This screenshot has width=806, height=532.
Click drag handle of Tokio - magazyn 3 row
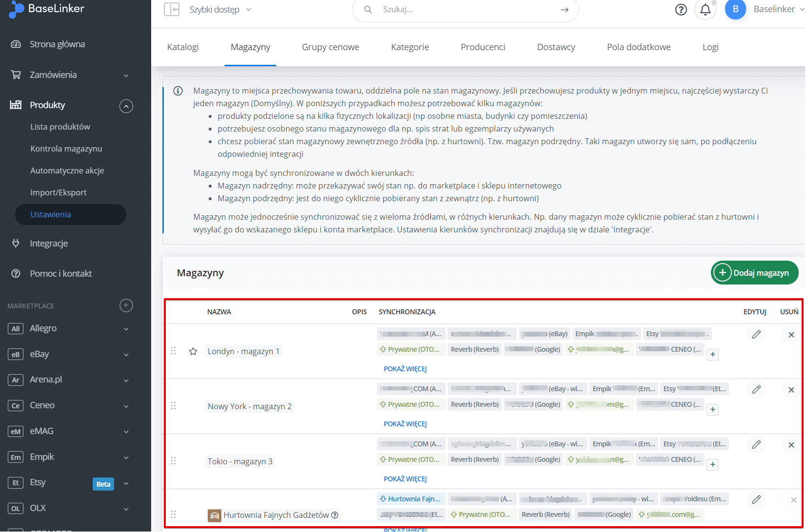click(174, 461)
